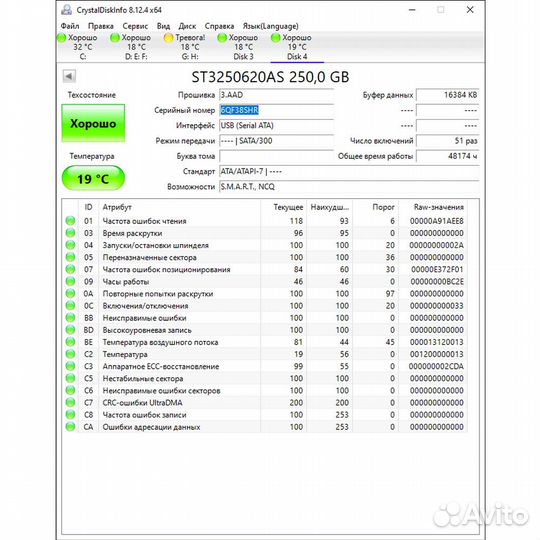Click status circle for attribute BE row

[70, 342]
